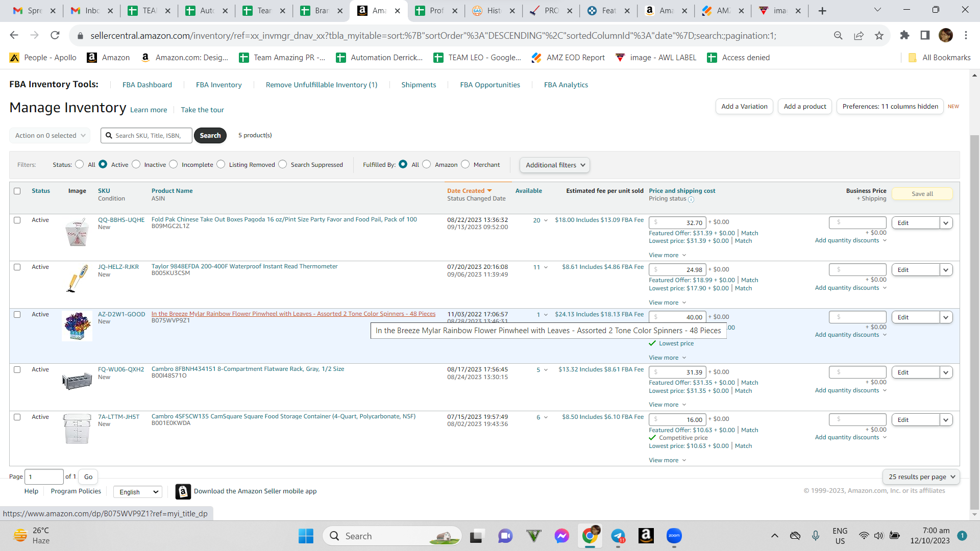Go back to the previous page
Screen dimensions: 980x551
(x=14, y=35)
